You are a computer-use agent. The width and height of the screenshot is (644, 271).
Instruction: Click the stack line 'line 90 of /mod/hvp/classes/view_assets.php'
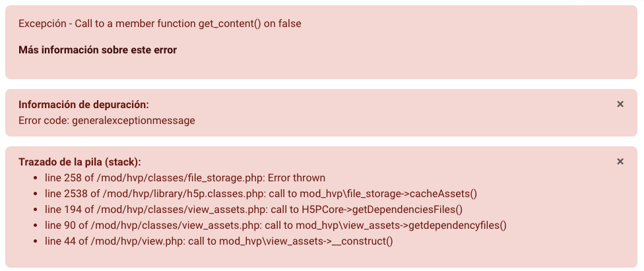tap(276, 226)
